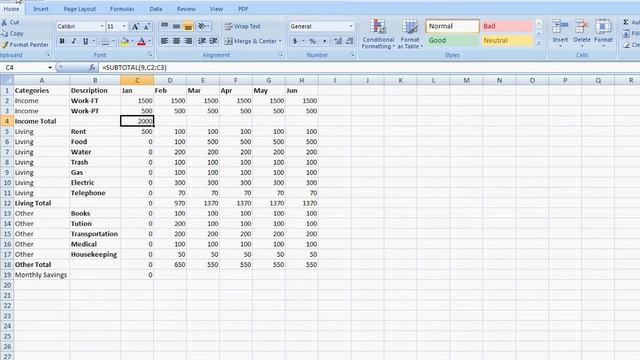This screenshot has height=360, width=640.
Task: Open the underline style dropdown arrow
Action: (93, 41)
